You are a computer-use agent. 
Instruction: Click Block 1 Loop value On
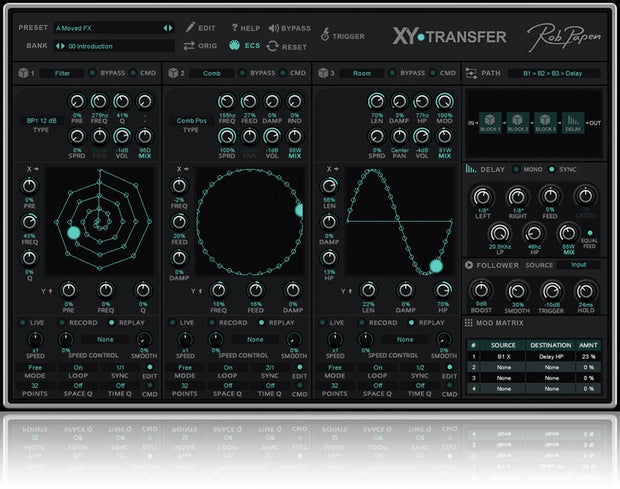[x=78, y=367]
